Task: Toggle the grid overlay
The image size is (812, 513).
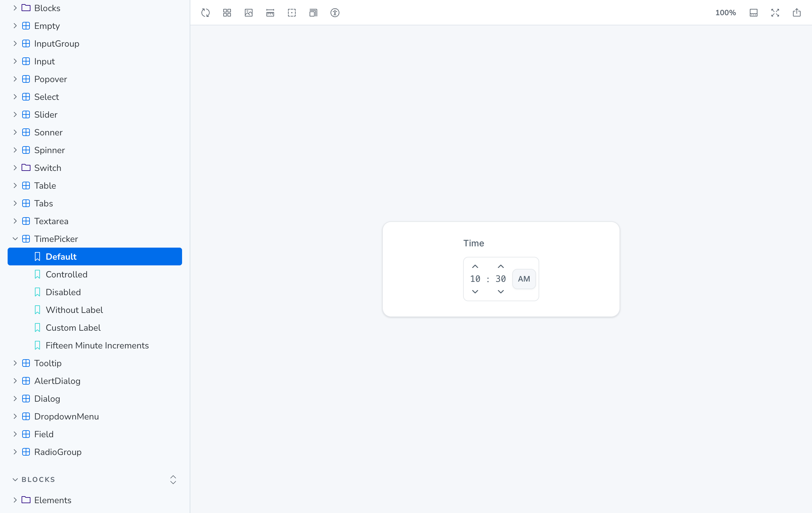Action: (x=226, y=12)
